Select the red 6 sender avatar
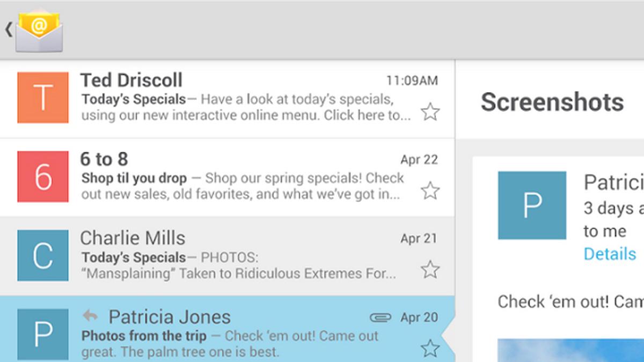 click(x=43, y=176)
